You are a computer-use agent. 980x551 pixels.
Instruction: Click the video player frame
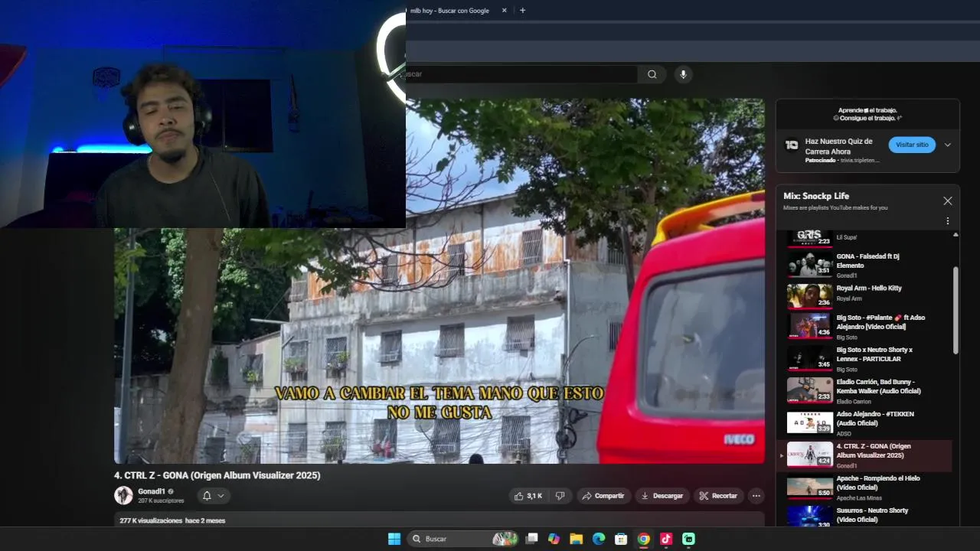tap(439, 281)
